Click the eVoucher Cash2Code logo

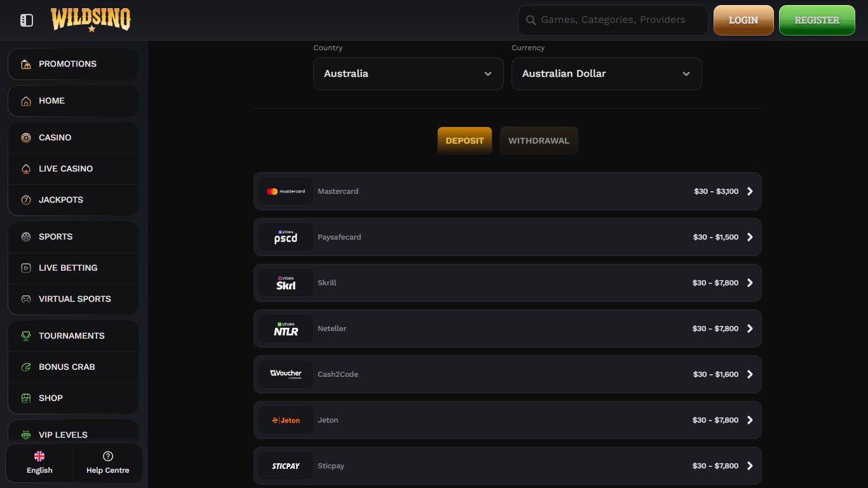click(x=286, y=374)
